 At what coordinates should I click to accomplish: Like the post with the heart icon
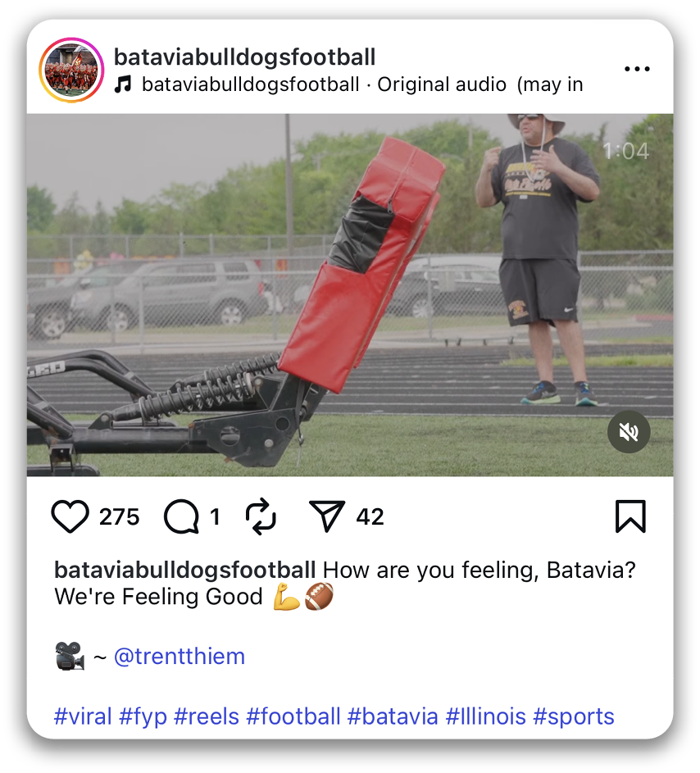tap(70, 516)
